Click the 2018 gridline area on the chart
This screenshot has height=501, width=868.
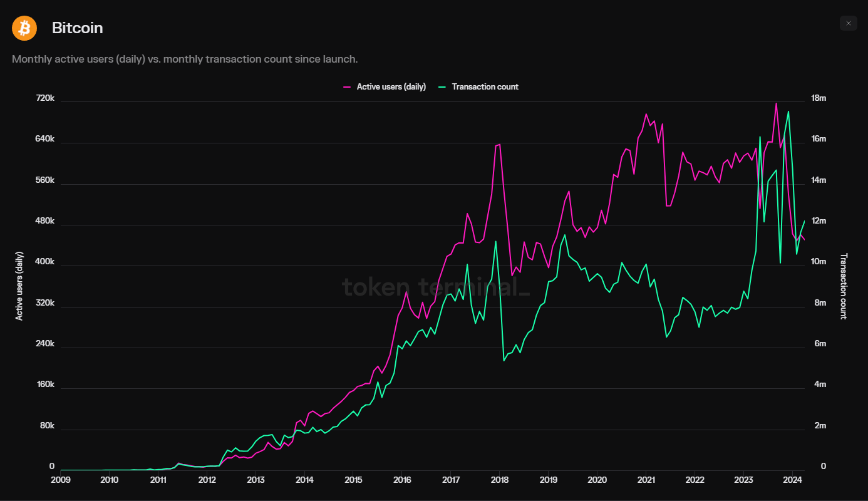click(x=499, y=282)
